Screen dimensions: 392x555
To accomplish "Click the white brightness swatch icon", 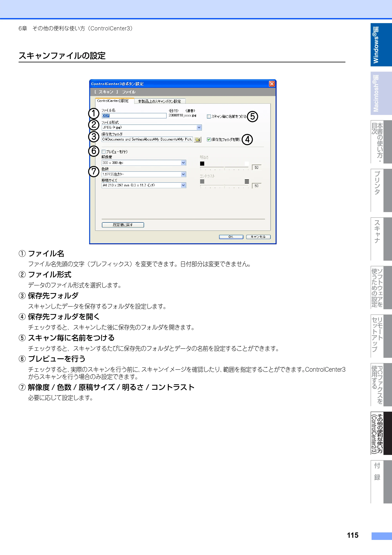I will click(247, 164).
